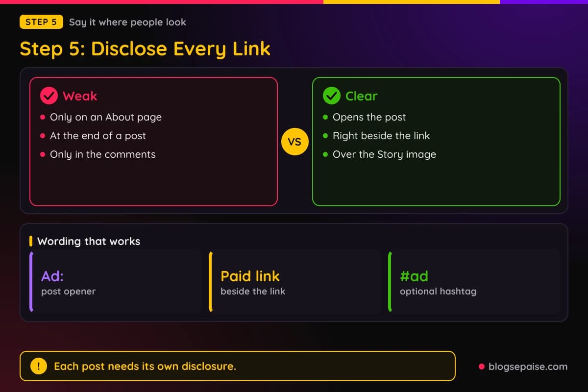Viewport: 588px width, 392px height.
Task: Click 'Over the Story image' bullet
Action: tap(384, 154)
